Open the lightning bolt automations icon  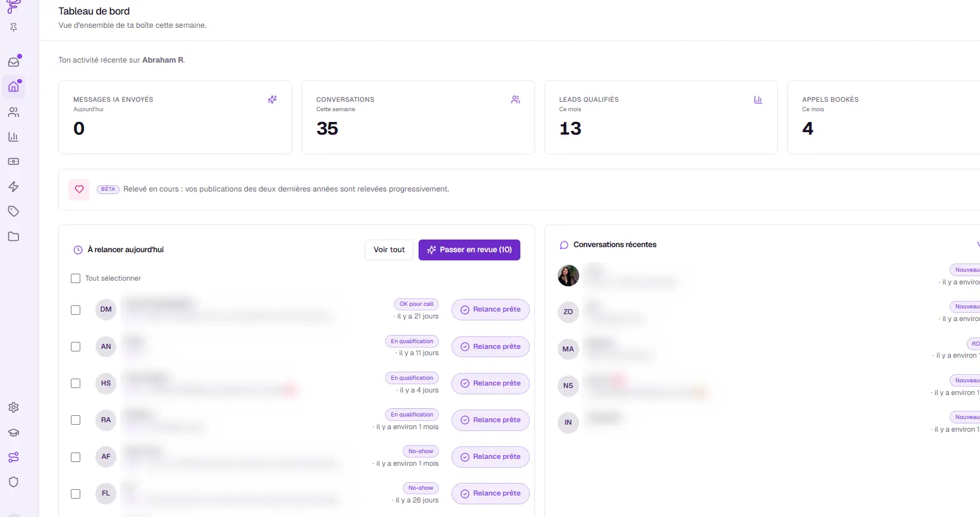click(13, 186)
